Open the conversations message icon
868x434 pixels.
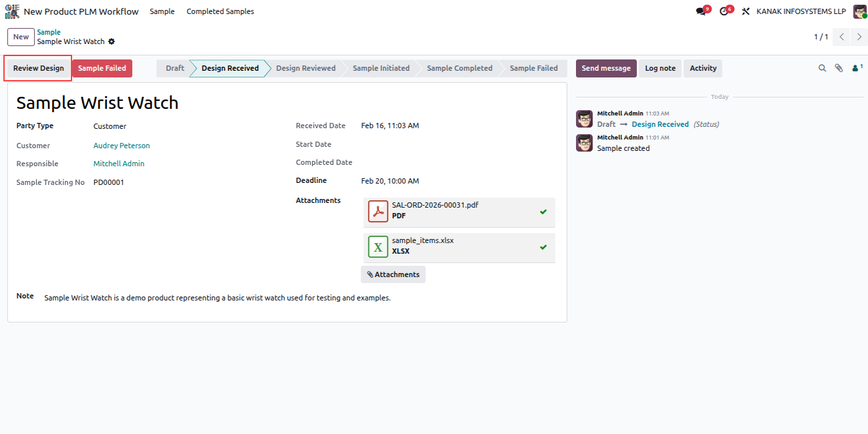point(700,11)
